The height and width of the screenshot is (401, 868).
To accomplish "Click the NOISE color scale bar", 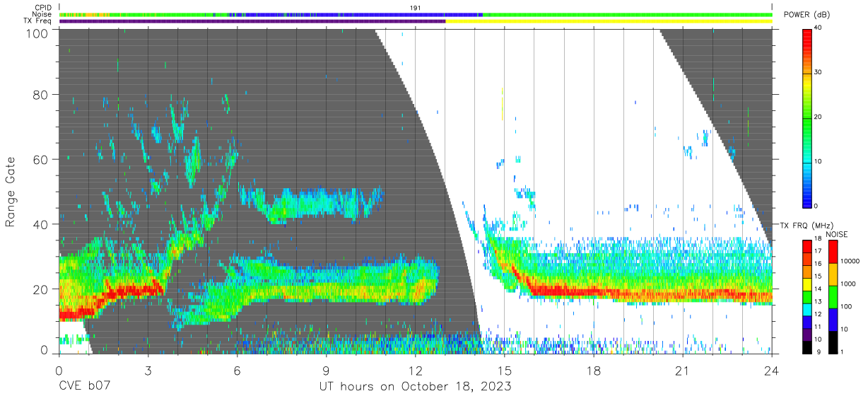I will tap(833, 297).
